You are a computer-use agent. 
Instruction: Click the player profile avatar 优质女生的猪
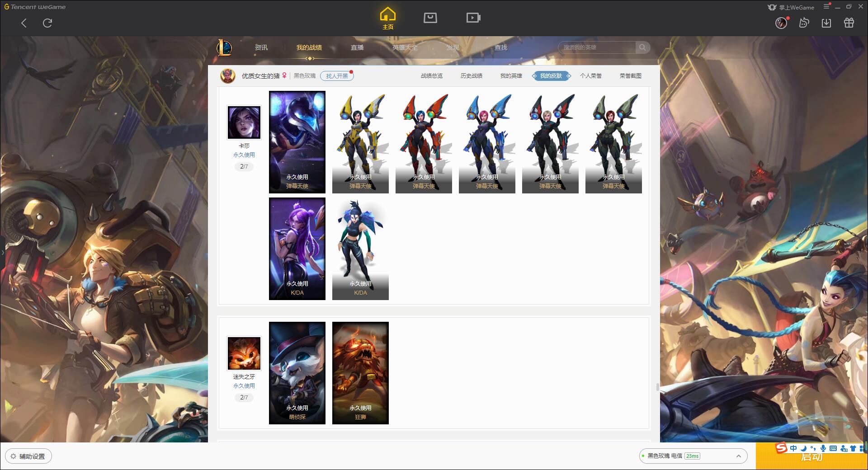[228, 75]
